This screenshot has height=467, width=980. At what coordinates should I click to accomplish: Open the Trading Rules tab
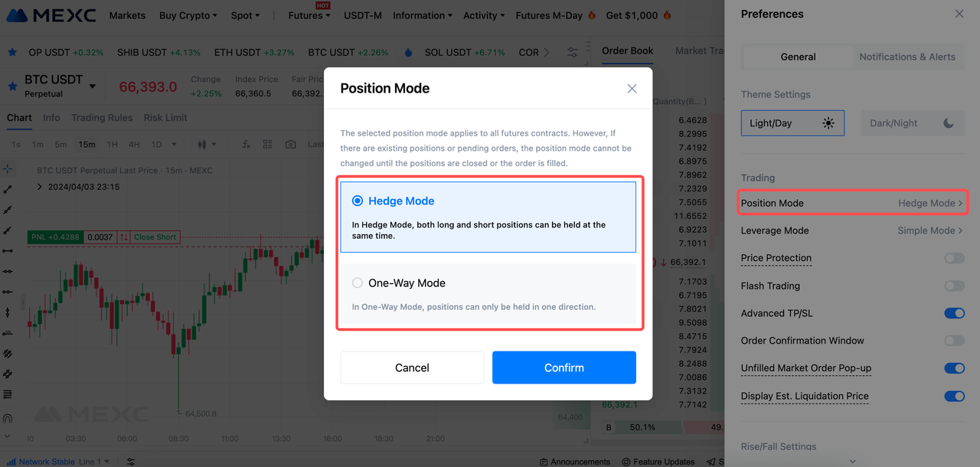pyautogui.click(x=102, y=118)
